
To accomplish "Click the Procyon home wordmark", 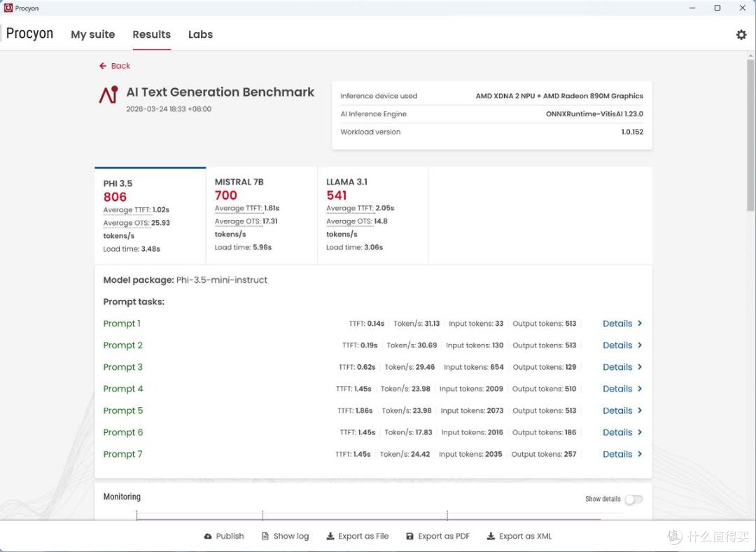I will coord(29,34).
